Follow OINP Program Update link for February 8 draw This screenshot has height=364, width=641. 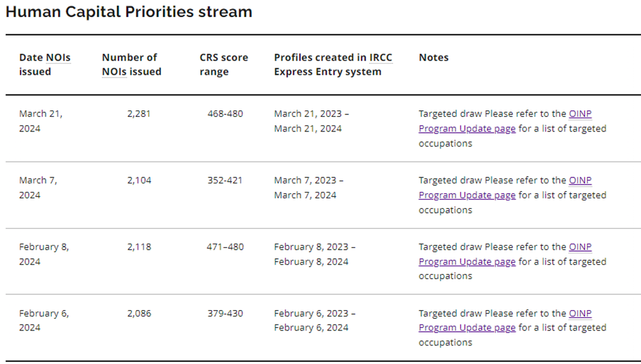point(467,262)
